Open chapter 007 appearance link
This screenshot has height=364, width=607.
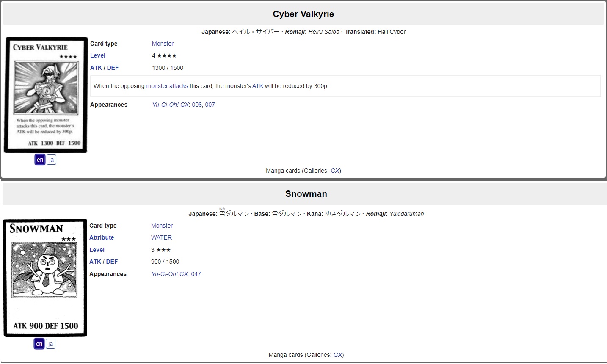[x=210, y=105]
